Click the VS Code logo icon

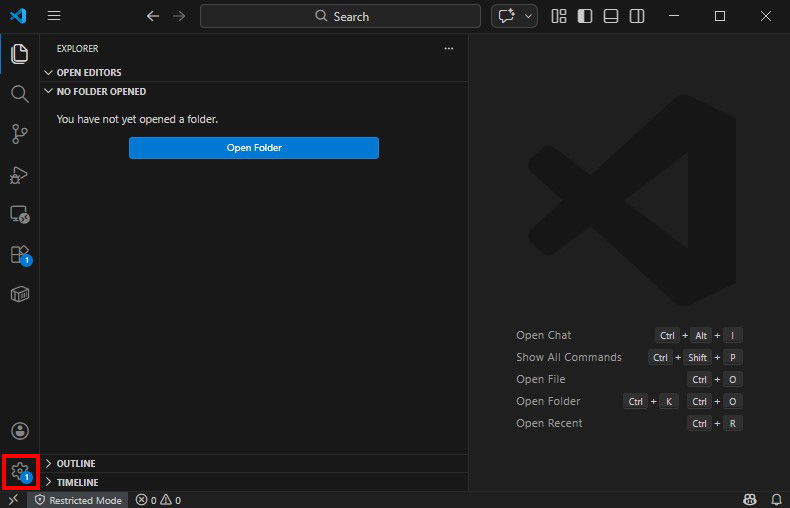(18, 16)
